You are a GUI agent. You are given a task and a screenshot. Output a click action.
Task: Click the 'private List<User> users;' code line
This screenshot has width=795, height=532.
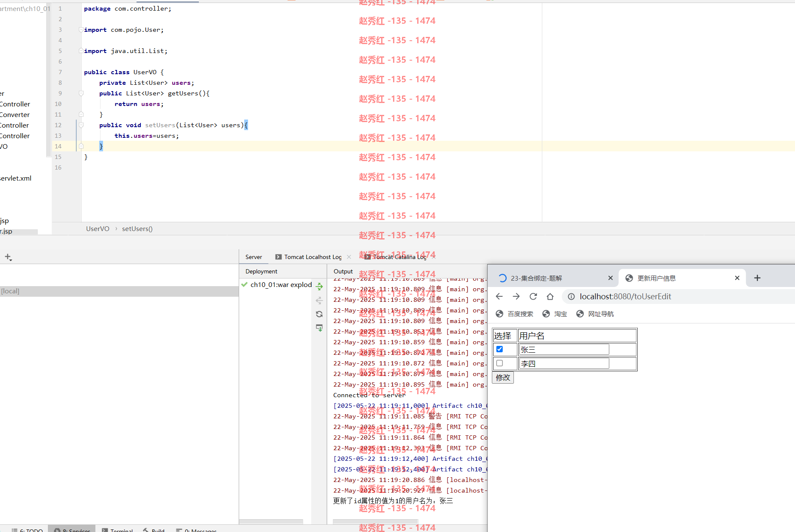(x=147, y=83)
